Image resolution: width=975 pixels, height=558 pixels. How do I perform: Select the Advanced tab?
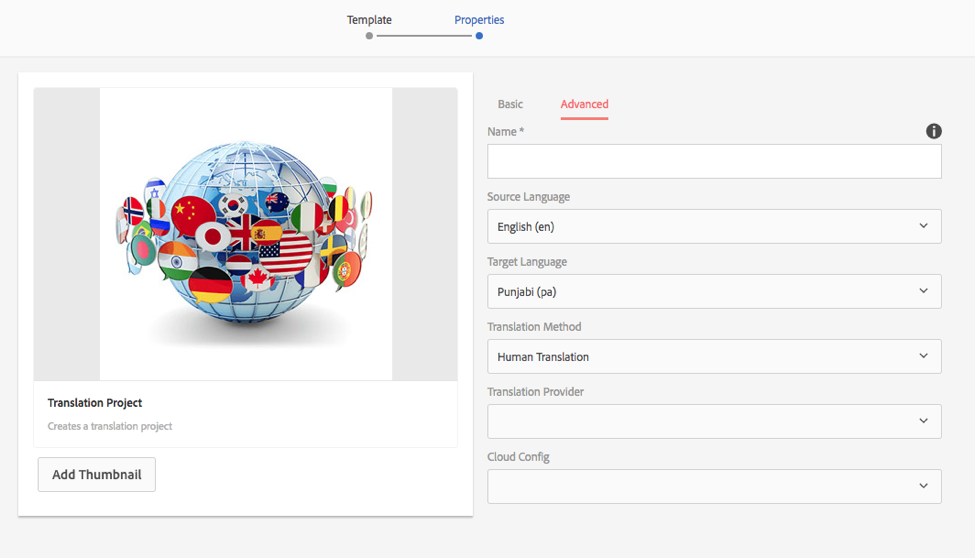[584, 104]
